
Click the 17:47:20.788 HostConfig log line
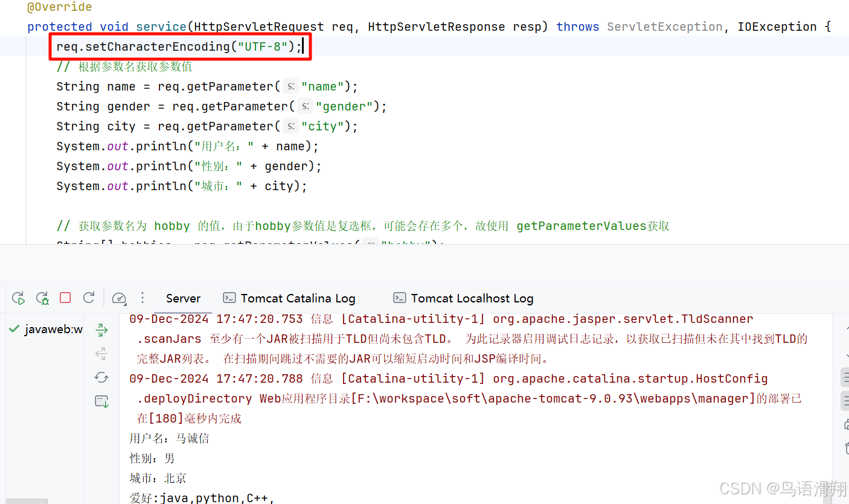click(449, 378)
